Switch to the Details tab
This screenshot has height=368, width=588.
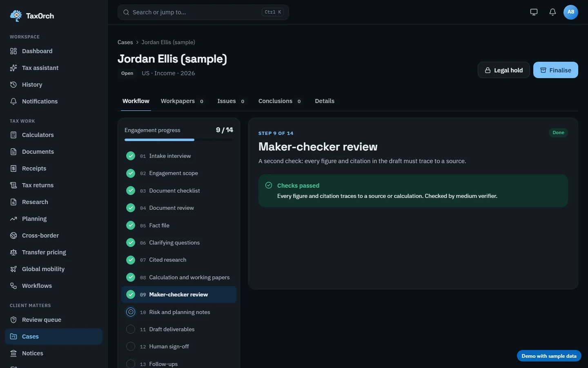click(x=325, y=101)
